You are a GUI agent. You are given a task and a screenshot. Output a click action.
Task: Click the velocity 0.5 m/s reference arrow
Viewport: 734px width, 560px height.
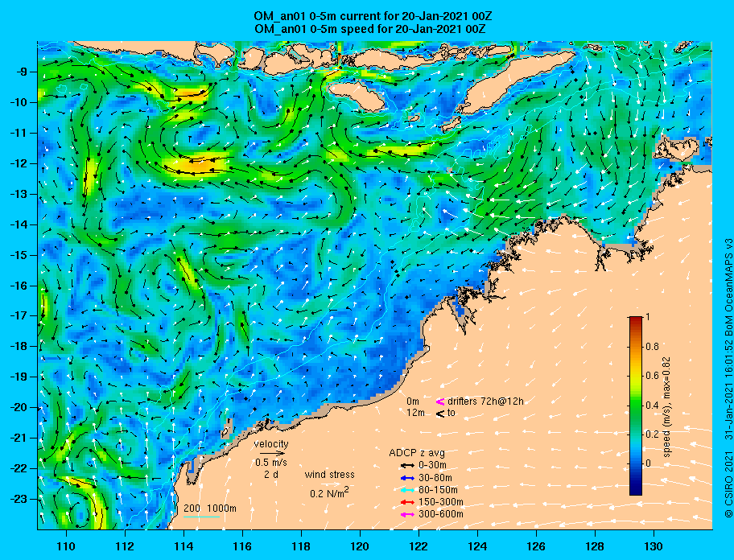(273, 453)
